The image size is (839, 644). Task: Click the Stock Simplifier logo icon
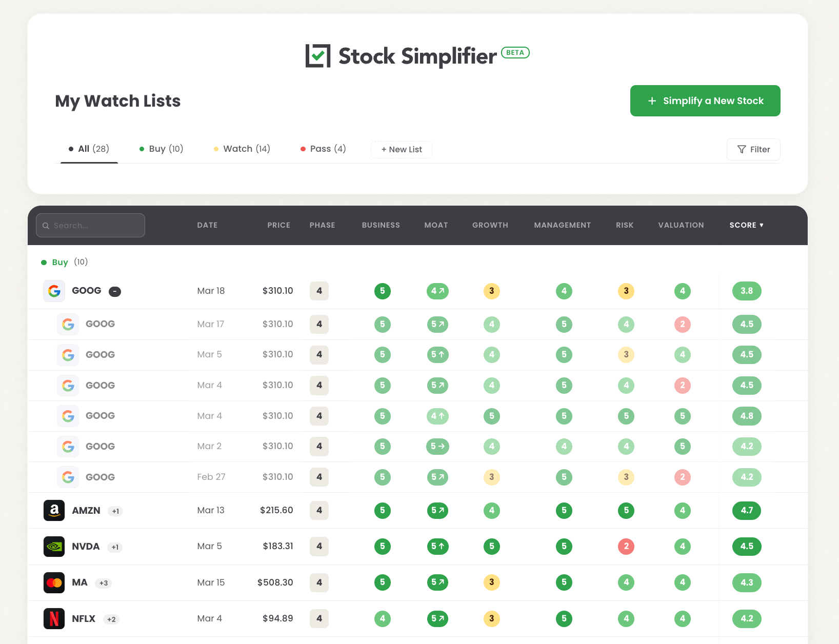coord(317,55)
